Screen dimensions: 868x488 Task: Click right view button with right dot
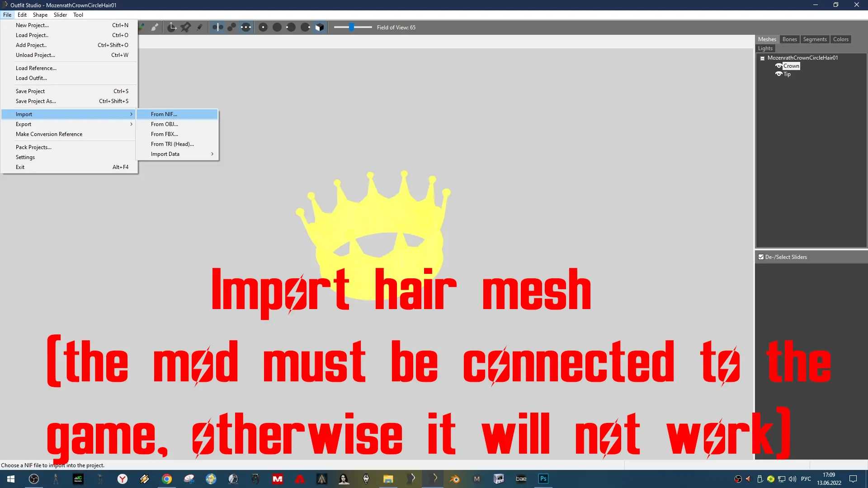tap(305, 27)
